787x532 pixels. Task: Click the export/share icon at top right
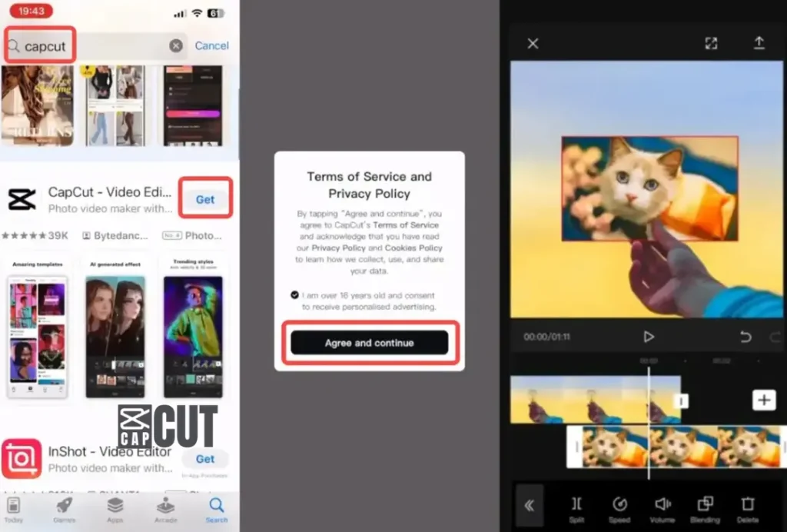pos(760,43)
